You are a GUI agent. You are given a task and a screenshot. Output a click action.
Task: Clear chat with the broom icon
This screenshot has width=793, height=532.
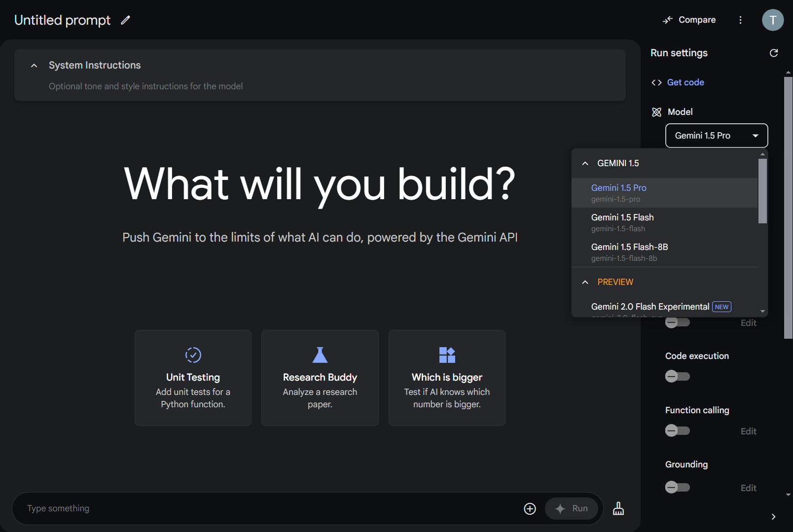pyautogui.click(x=618, y=508)
